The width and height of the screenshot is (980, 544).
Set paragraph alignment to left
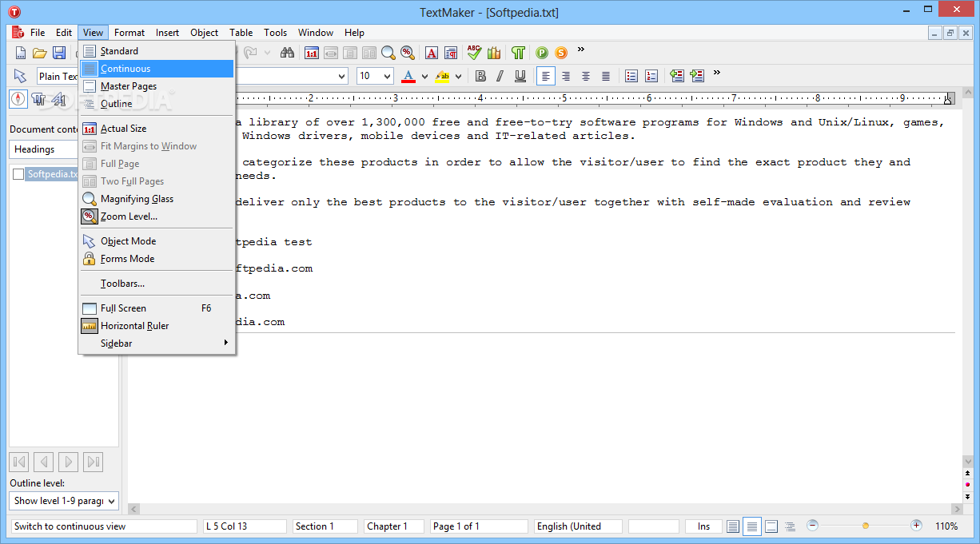coord(546,76)
